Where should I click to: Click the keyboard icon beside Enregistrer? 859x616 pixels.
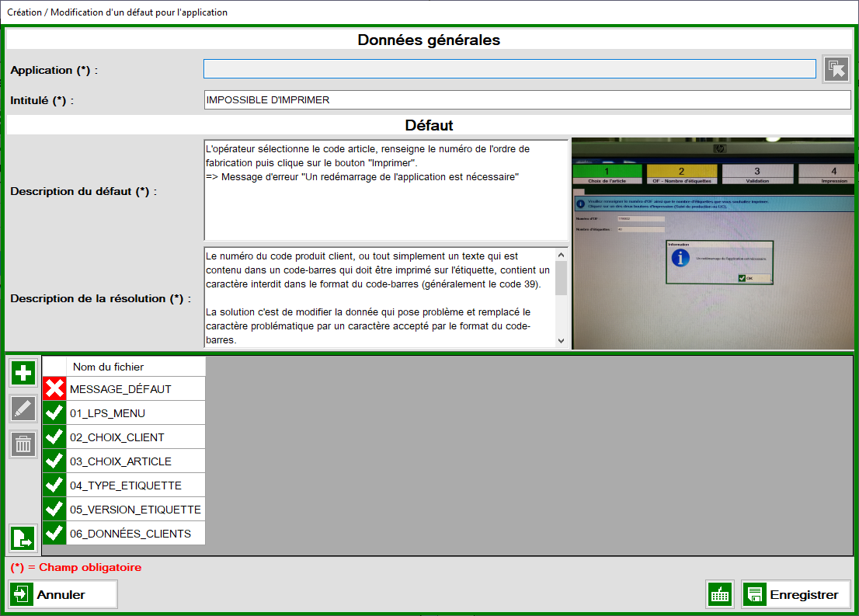point(720,595)
